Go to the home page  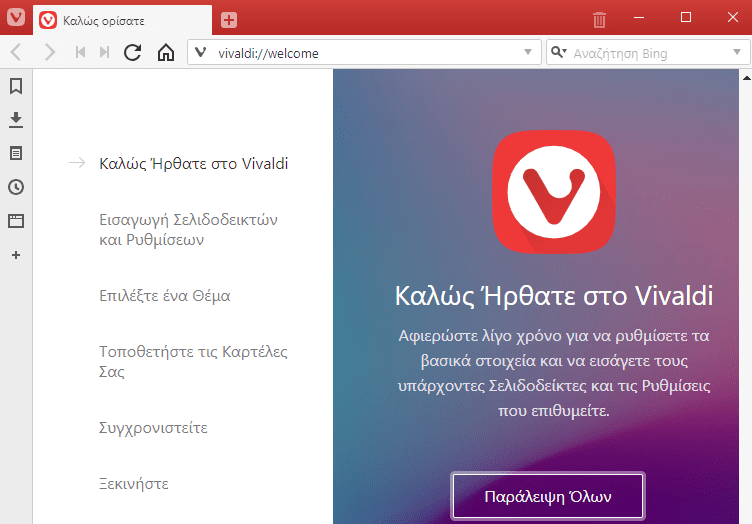click(166, 52)
